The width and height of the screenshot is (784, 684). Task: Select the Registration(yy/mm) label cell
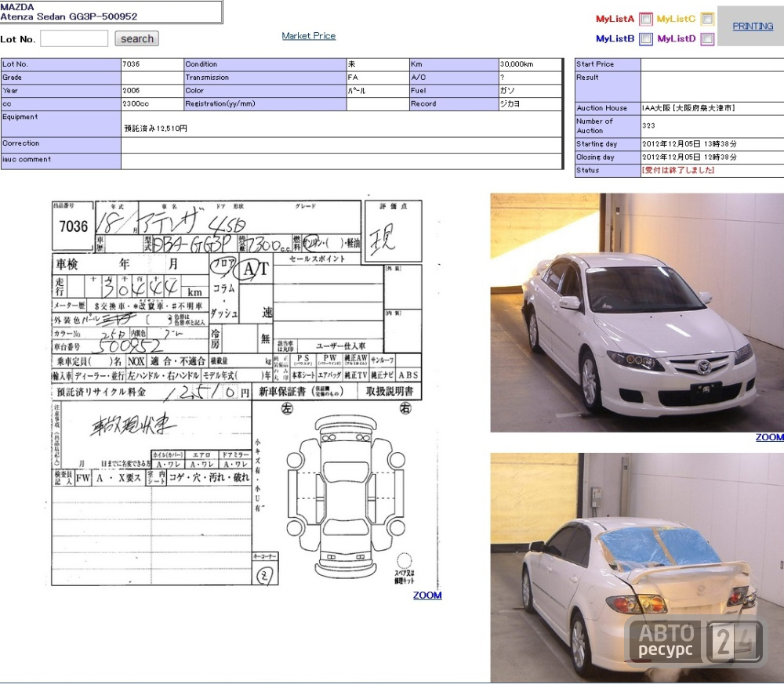265,103
